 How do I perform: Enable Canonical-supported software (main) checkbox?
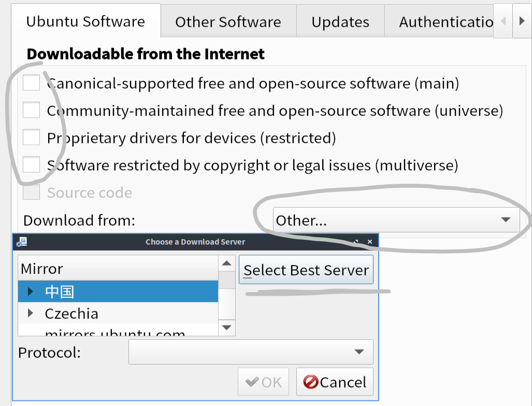coord(32,83)
